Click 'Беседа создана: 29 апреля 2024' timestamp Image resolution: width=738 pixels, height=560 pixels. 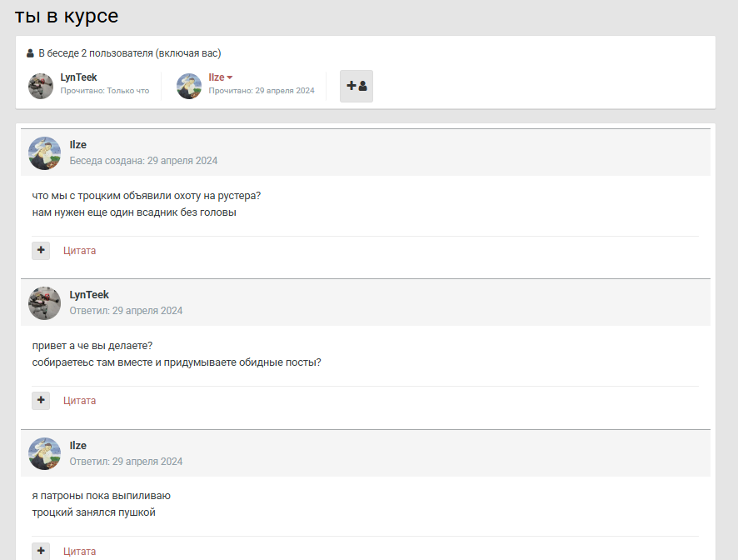[143, 161]
